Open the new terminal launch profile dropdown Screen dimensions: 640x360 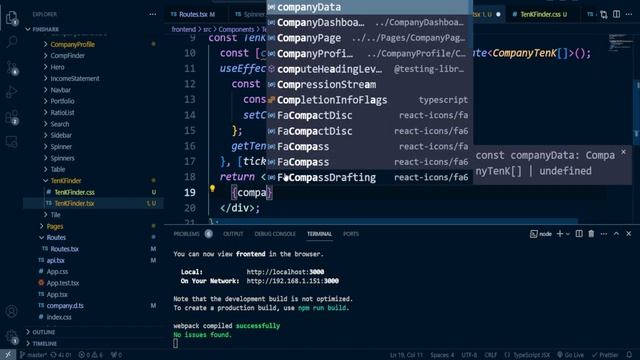click(x=568, y=234)
